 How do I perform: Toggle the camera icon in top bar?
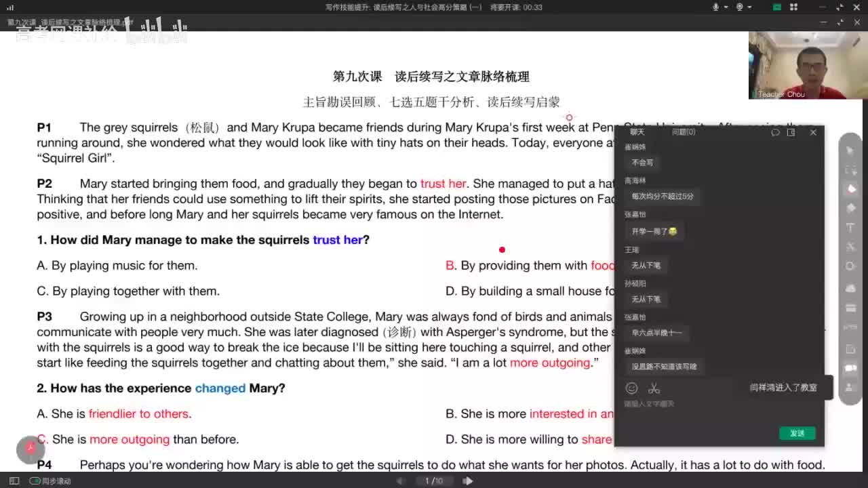pos(739,7)
